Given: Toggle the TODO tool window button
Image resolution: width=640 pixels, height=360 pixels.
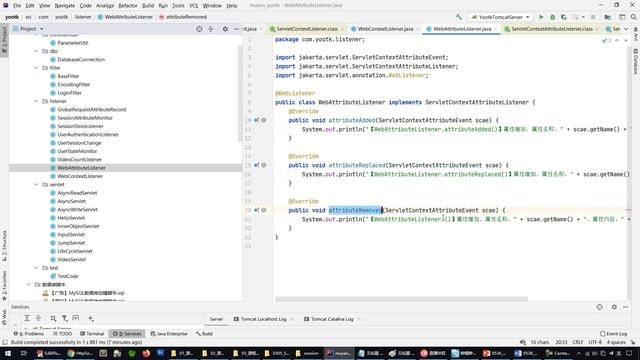Looking at the screenshot, I should click(62, 333).
